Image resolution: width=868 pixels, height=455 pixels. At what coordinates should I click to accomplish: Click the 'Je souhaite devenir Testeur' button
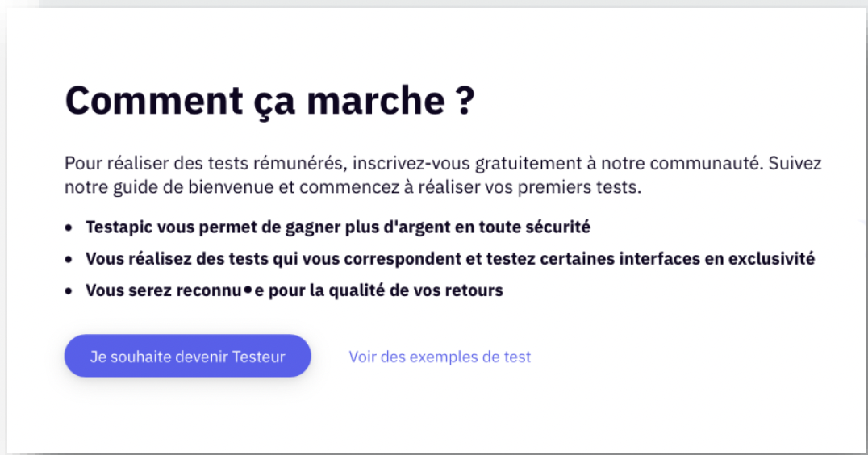187,357
